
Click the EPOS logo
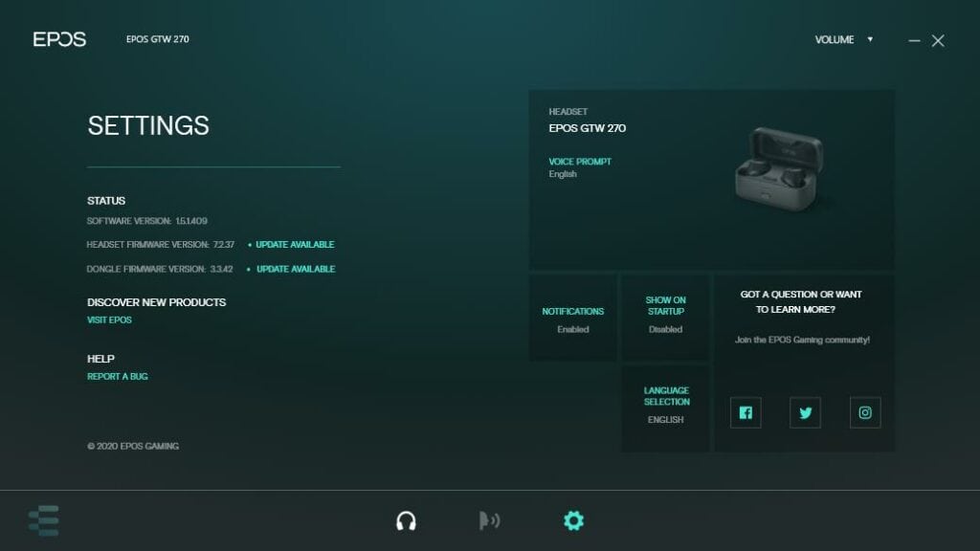pos(59,39)
